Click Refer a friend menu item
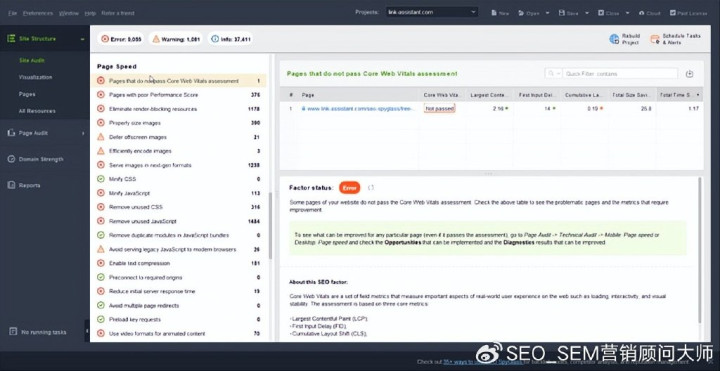720x371 pixels. (118, 13)
